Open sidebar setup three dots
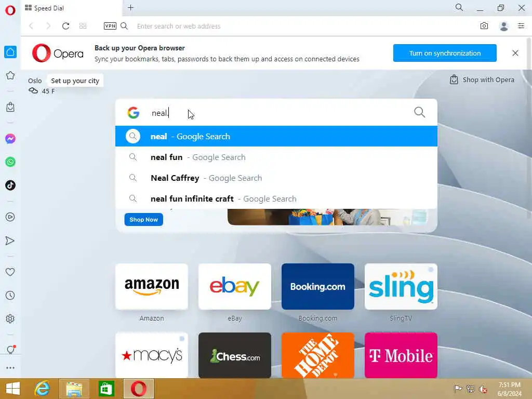 (x=10, y=368)
